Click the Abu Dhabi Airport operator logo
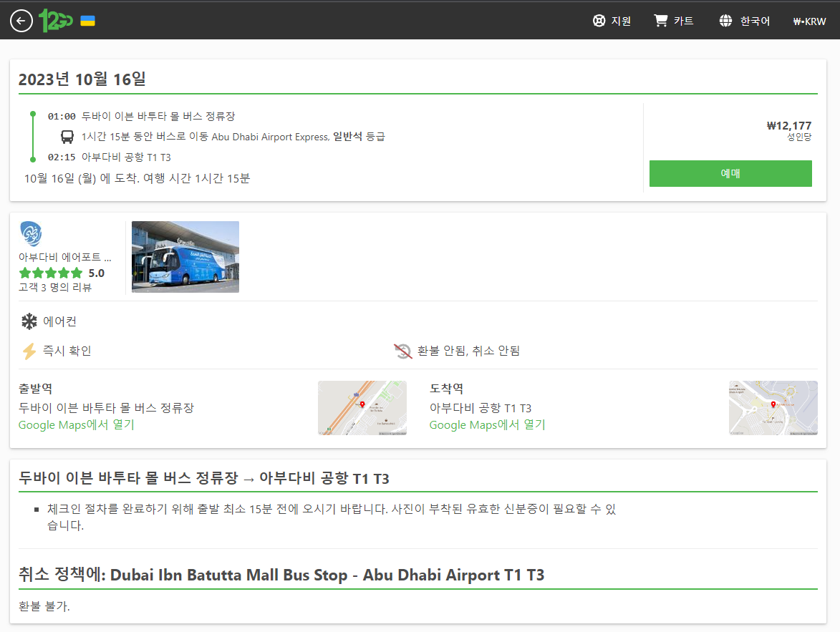The height and width of the screenshot is (632, 840). tap(31, 233)
